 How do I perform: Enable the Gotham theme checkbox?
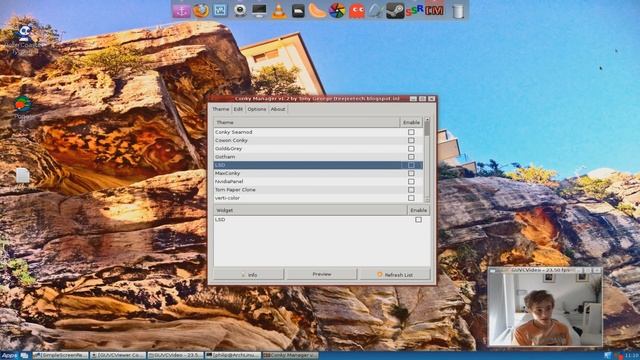pyautogui.click(x=411, y=157)
